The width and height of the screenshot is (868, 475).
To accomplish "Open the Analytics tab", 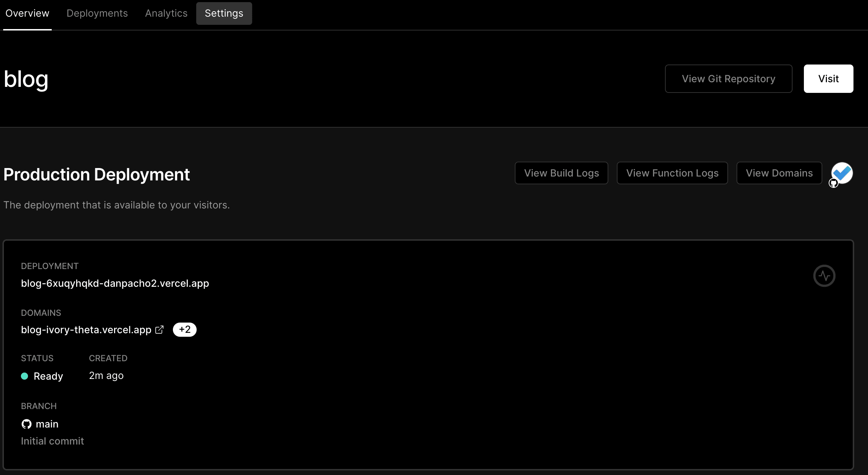I will pyautogui.click(x=166, y=13).
